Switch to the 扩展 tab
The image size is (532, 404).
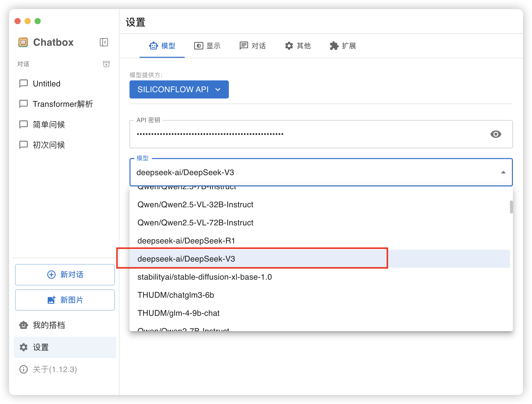(x=343, y=46)
